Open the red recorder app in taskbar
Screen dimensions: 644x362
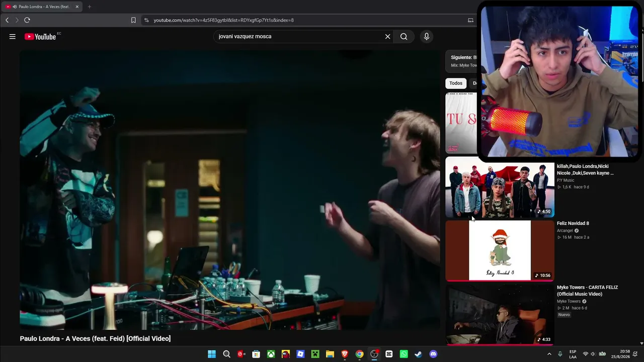pos(242,354)
